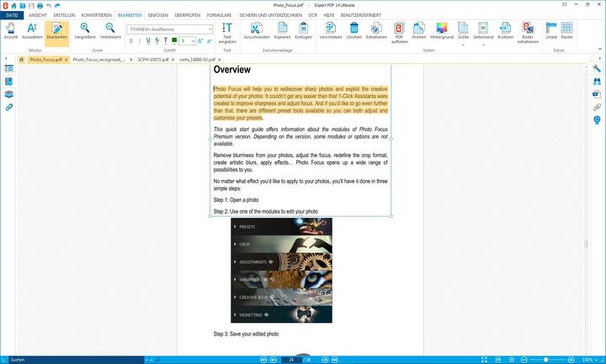606x364 pixels.
Task: Open the font name dropdown
Action: 210,29
